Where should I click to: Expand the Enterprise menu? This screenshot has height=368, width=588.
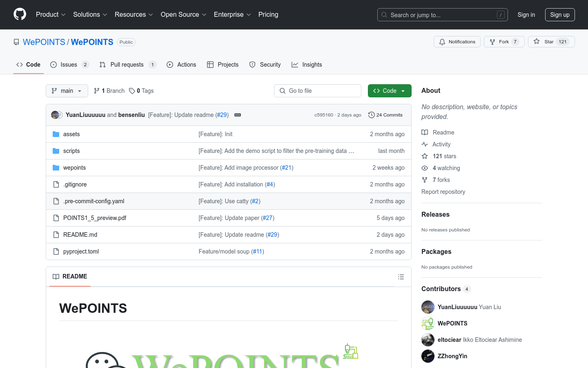pos(232,14)
